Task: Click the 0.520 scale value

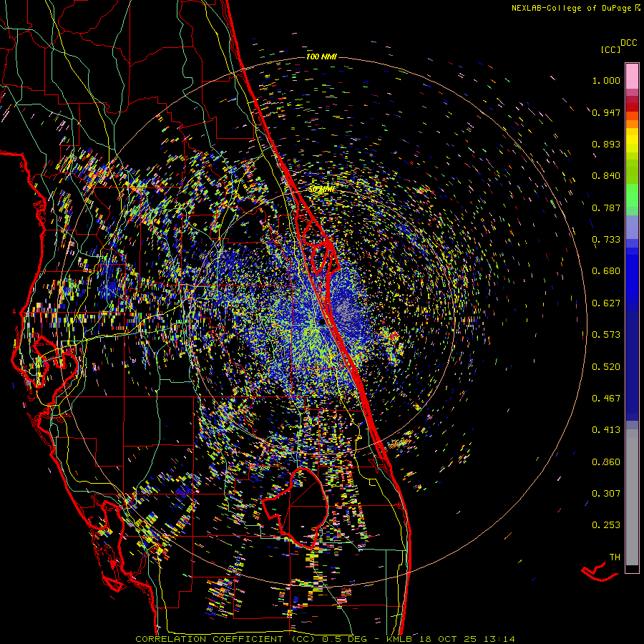Action: coord(606,367)
